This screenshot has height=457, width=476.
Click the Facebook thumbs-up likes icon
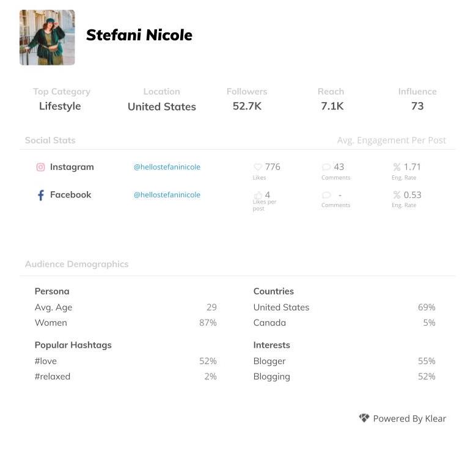tap(258, 195)
